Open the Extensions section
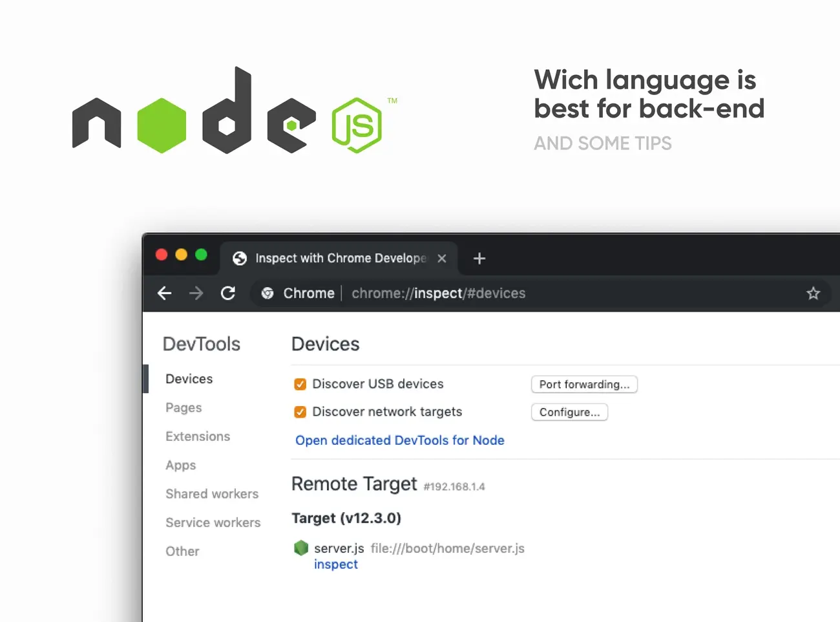 click(198, 436)
